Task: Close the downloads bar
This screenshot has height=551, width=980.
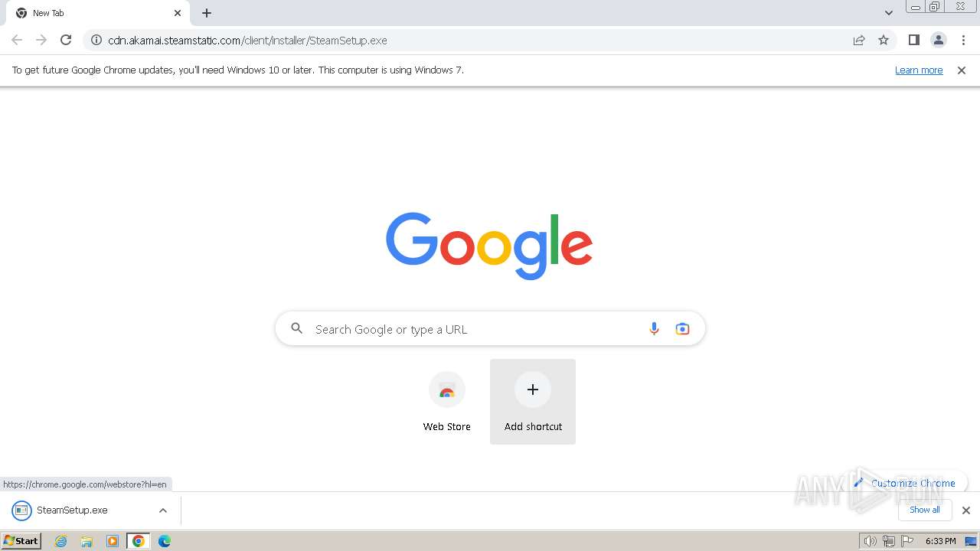Action: 966,510
